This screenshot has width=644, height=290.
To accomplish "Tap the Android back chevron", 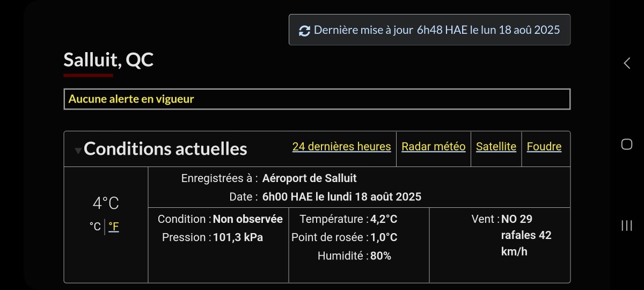I will [626, 63].
